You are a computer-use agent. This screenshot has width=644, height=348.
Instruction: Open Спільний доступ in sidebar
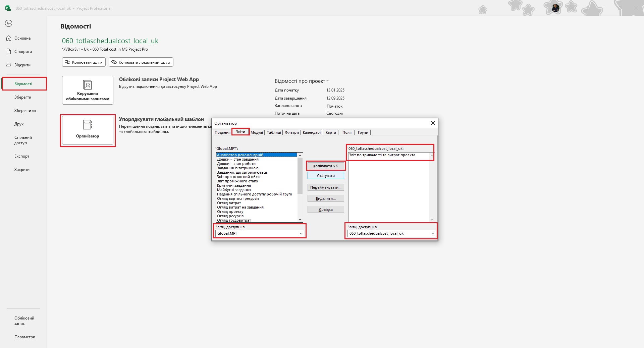tap(23, 140)
